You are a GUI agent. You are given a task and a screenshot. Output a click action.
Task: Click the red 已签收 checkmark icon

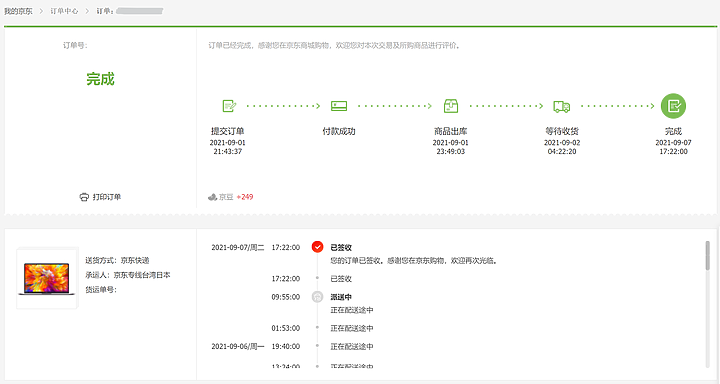click(x=317, y=247)
